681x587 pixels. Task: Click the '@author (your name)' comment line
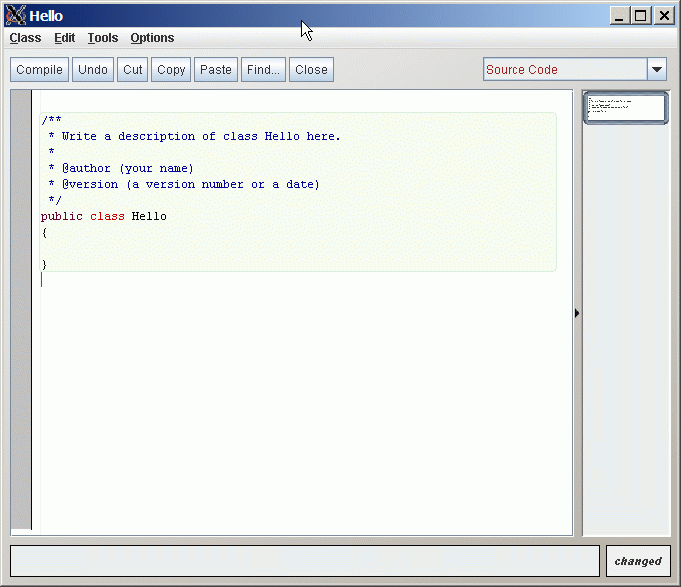click(x=121, y=168)
